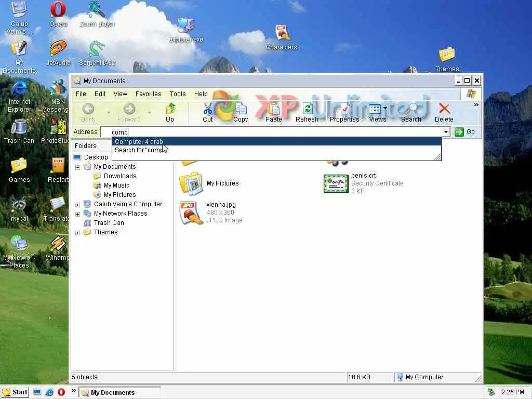This screenshot has height=399, width=532.
Task: Select the vienna.jpg file icon
Action: tap(190, 212)
